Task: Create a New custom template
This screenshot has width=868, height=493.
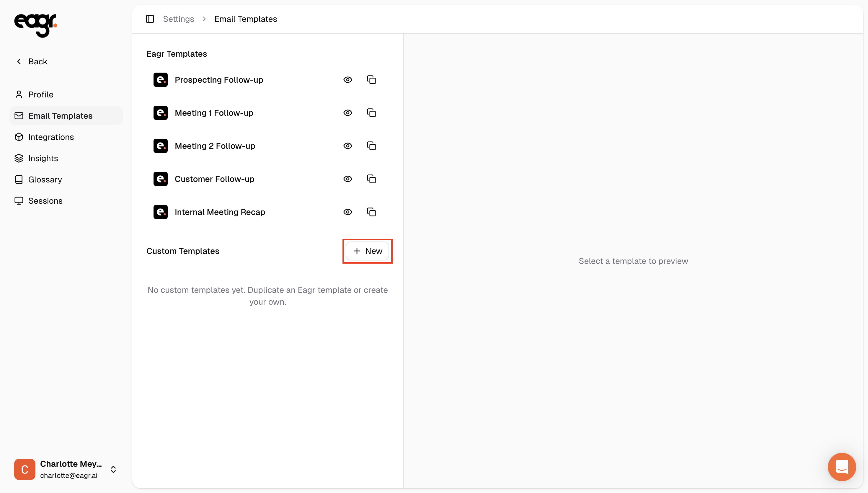Action: pos(367,251)
